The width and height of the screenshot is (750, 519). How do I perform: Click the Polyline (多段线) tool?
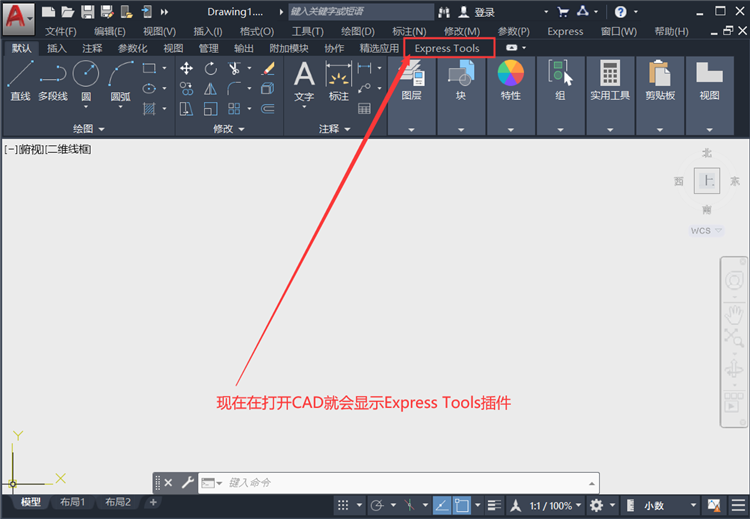pyautogui.click(x=53, y=80)
